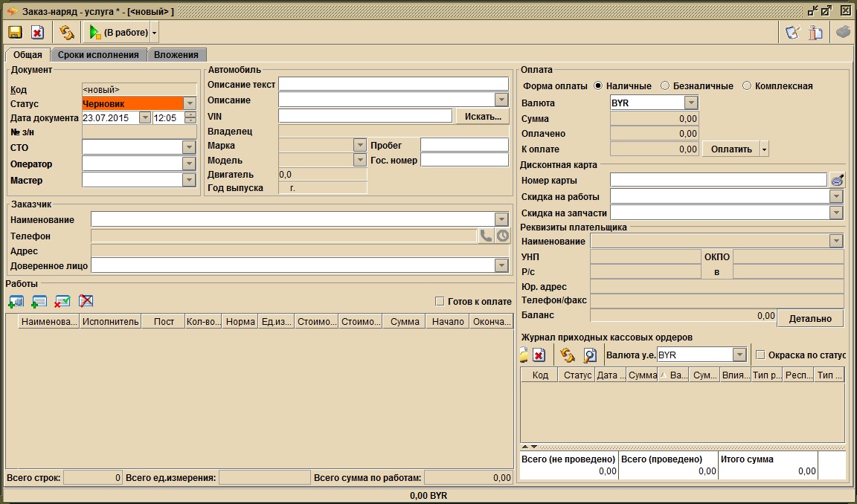Click the new cash order icon in journal
857x504 pixels.
pos(524,355)
